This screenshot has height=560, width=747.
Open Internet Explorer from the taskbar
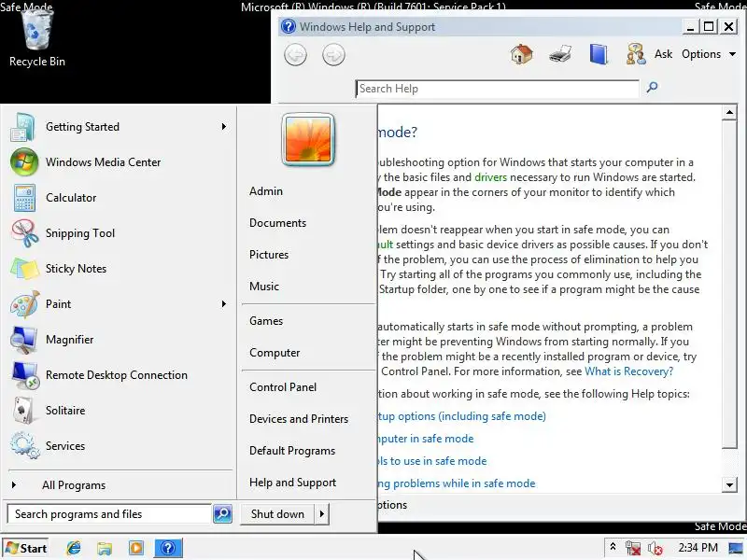[x=74, y=548]
